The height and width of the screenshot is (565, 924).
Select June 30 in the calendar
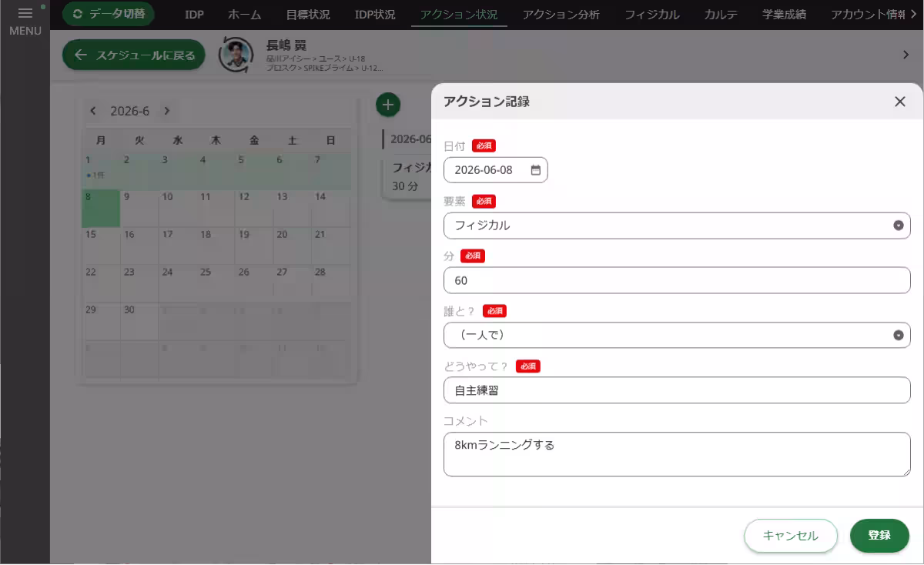(x=139, y=321)
